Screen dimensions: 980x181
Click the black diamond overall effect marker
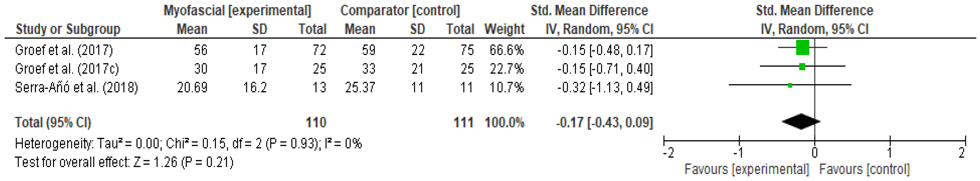tap(801, 122)
